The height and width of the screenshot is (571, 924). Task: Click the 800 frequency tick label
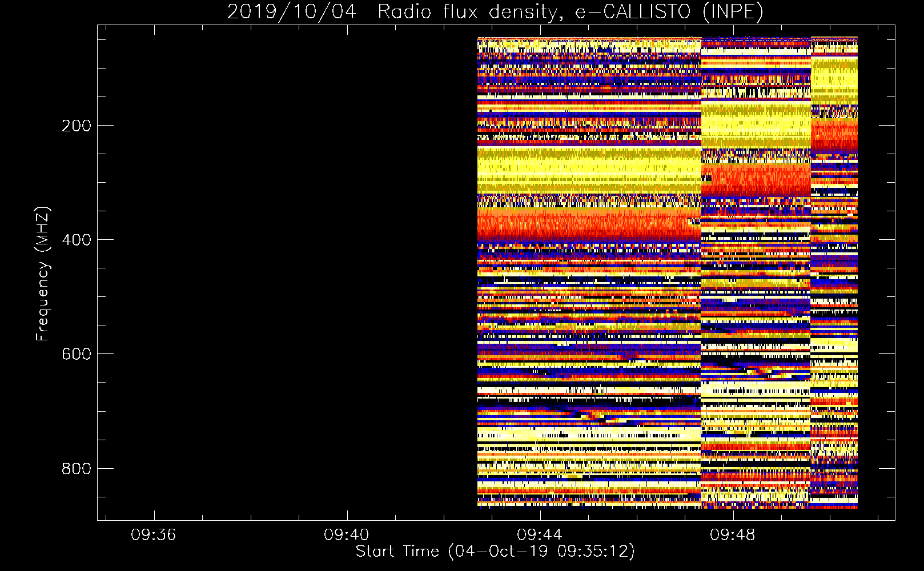[76, 468]
